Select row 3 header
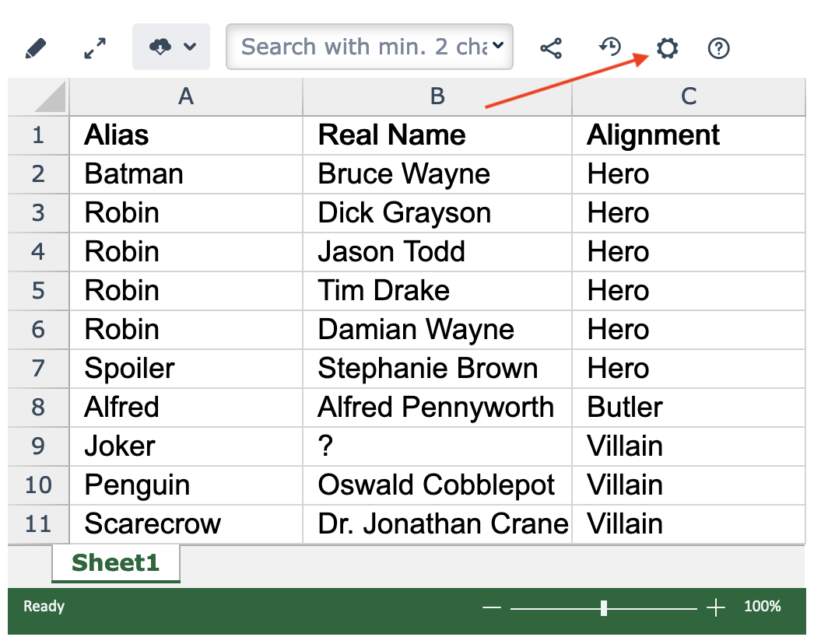Image resolution: width=814 pixels, height=644 pixels. (38, 213)
